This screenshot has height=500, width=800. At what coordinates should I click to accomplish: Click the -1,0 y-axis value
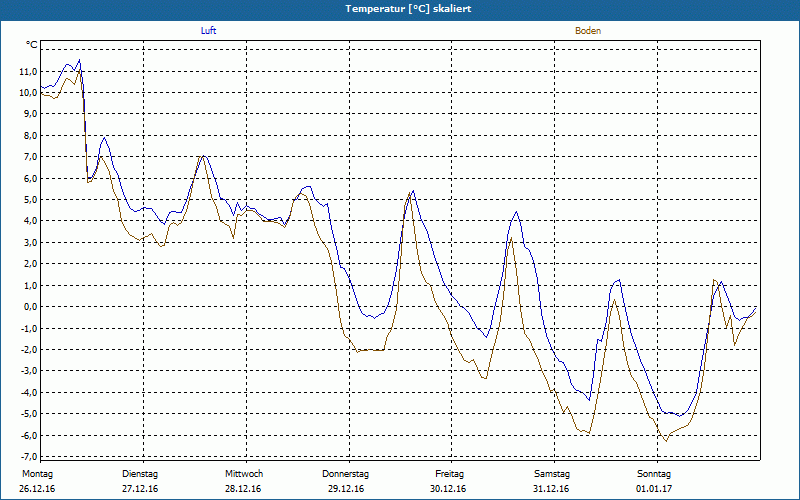click(x=29, y=329)
